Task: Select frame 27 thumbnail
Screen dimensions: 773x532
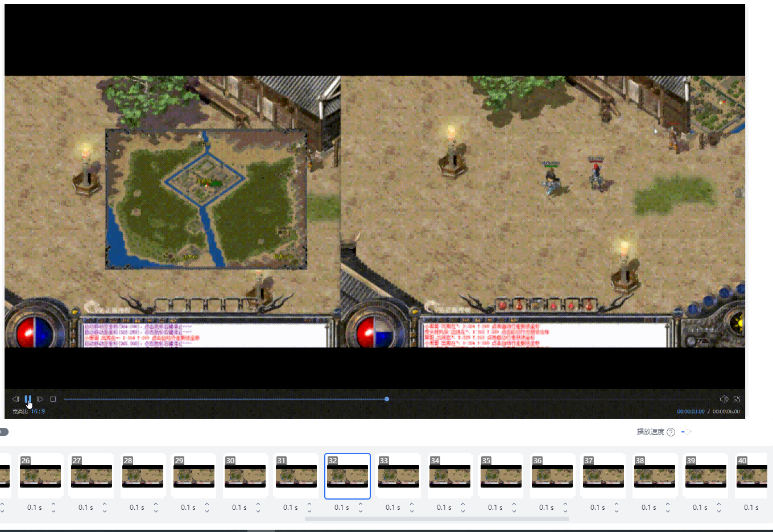Action: pyautogui.click(x=92, y=476)
